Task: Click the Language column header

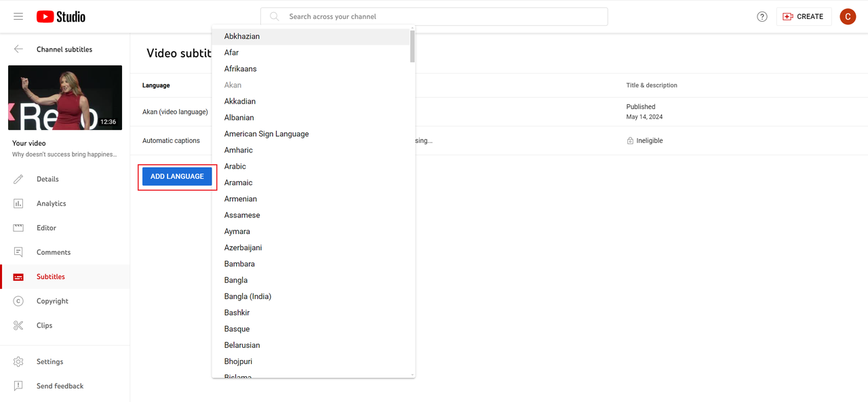Action: click(x=156, y=85)
